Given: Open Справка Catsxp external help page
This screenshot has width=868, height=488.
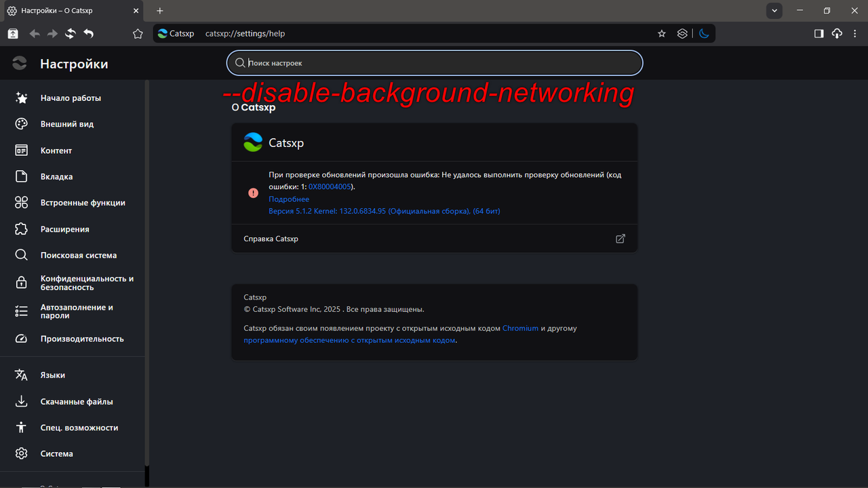Looking at the screenshot, I should [619, 239].
